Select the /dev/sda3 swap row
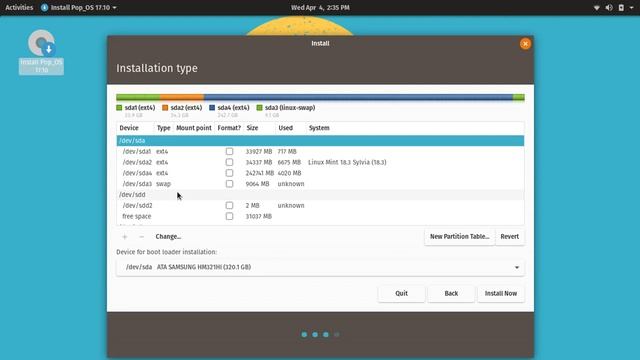This screenshot has width=640, height=360. [320, 184]
